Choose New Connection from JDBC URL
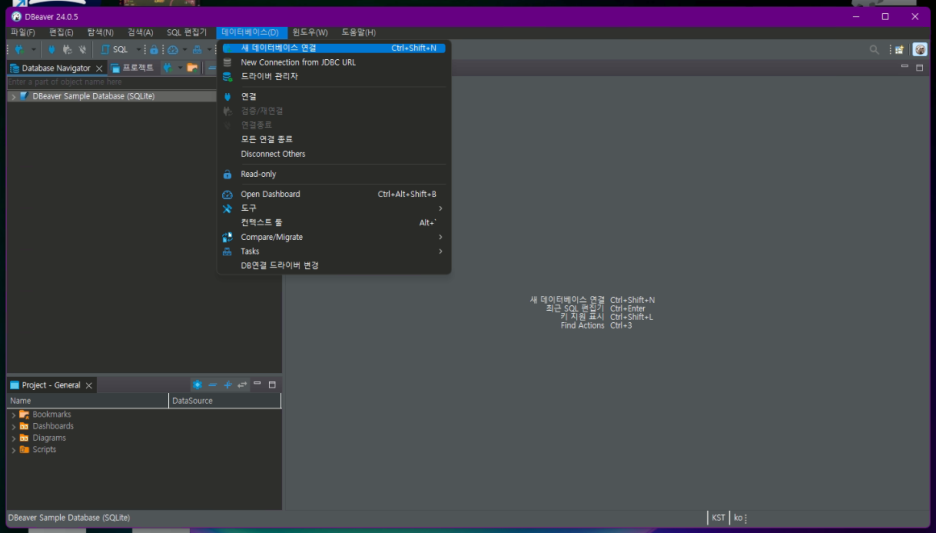Screen dimensions: 936x533 [x=334, y=62]
